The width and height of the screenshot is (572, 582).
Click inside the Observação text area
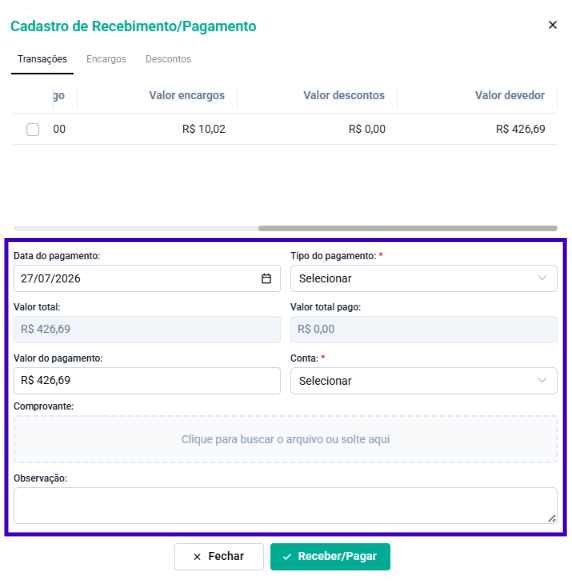point(285,506)
